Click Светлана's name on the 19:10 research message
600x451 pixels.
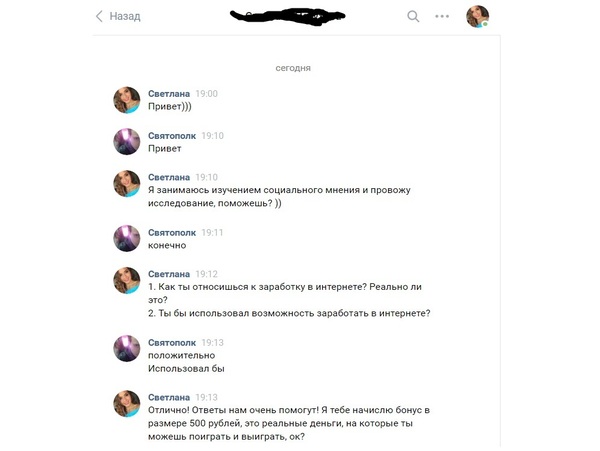(169, 177)
